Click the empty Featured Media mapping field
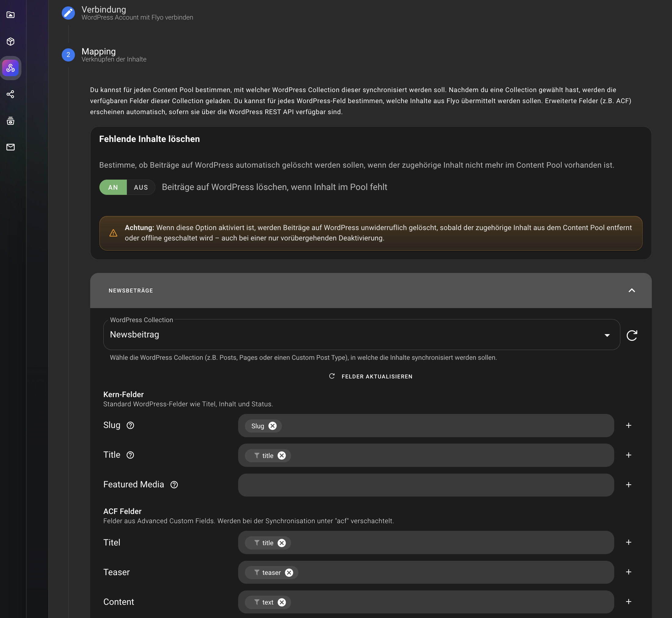Screen dimensions: 672x618 click(426, 485)
